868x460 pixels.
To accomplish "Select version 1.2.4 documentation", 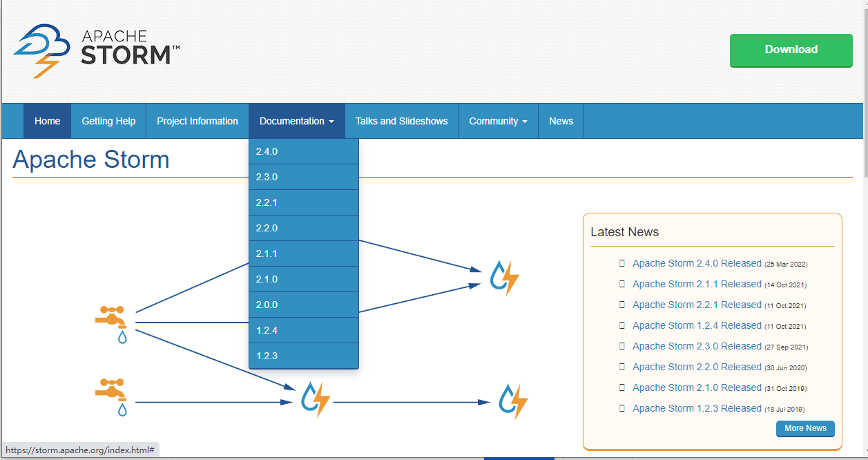I will point(304,330).
